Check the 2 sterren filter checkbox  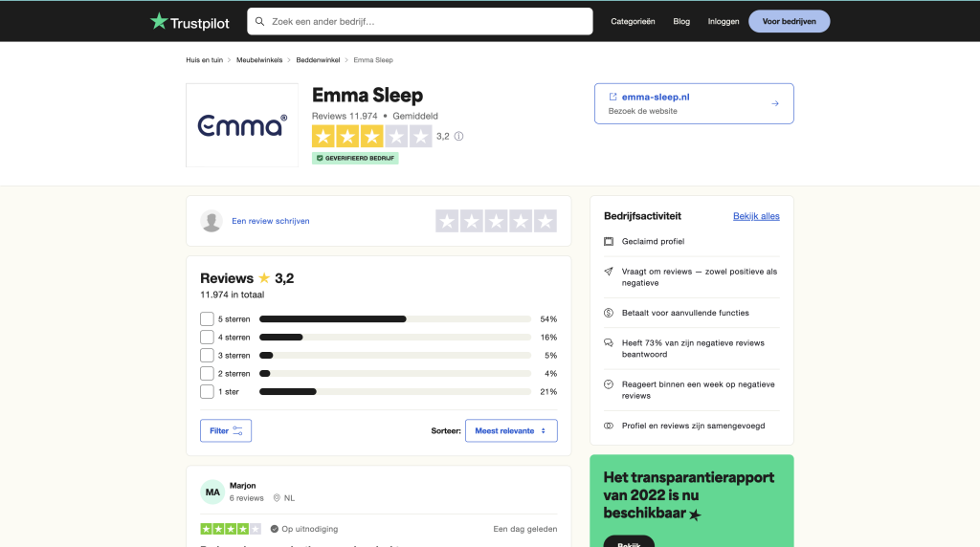click(207, 373)
